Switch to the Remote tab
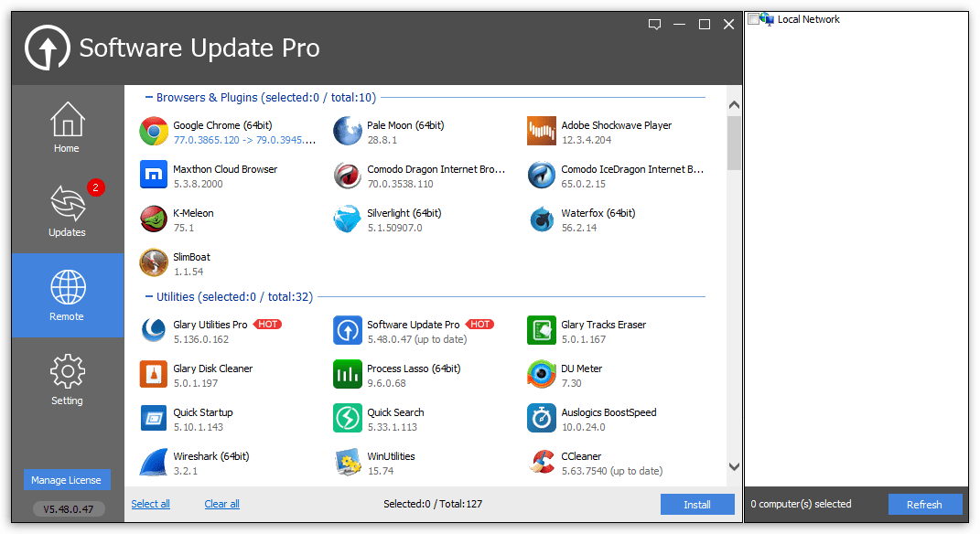 coord(67,295)
